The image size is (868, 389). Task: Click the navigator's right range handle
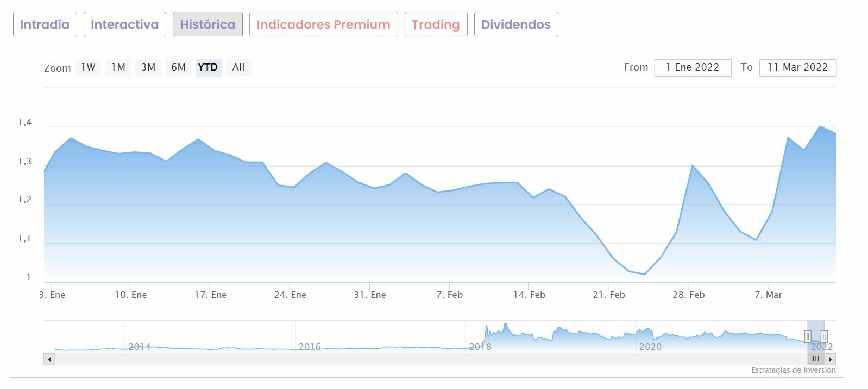824,336
